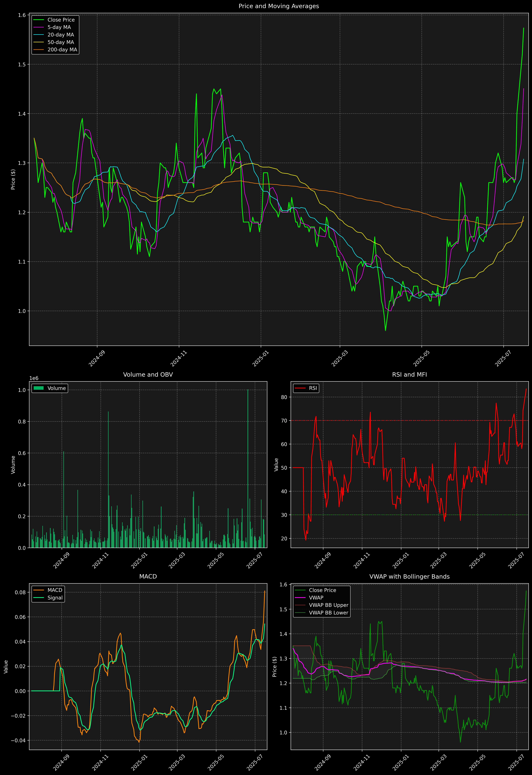Viewport: 532px width, 775px height.
Task: Click the "2024-09" date tick under the MACD chart
Action: (61, 762)
